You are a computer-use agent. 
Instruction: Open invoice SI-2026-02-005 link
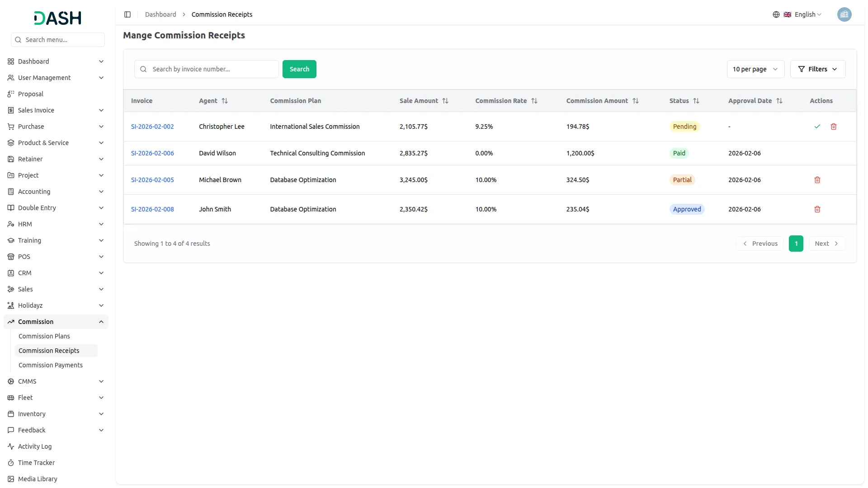coord(152,180)
